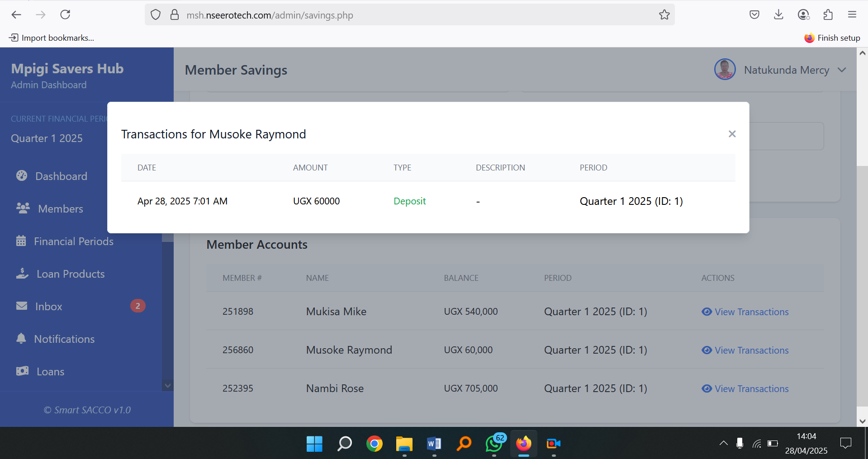
Task: Expand the Natukunda Mercy user dropdown
Action: coord(841,70)
